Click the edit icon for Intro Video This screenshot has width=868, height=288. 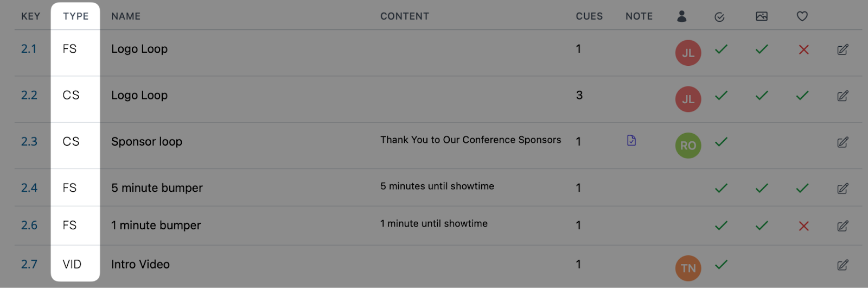click(843, 265)
